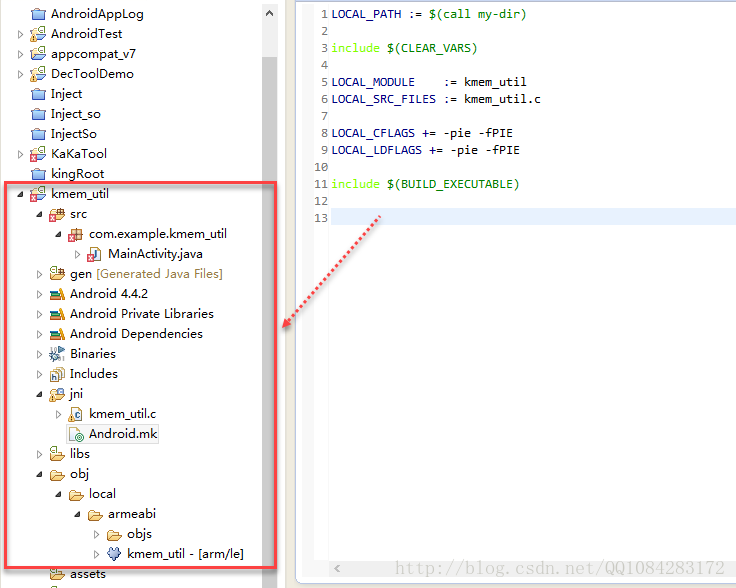Image resolution: width=736 pixels, height=588 pixels.
Task: Expand the DecToolDemo project
Action: click(x=20, y=74)
